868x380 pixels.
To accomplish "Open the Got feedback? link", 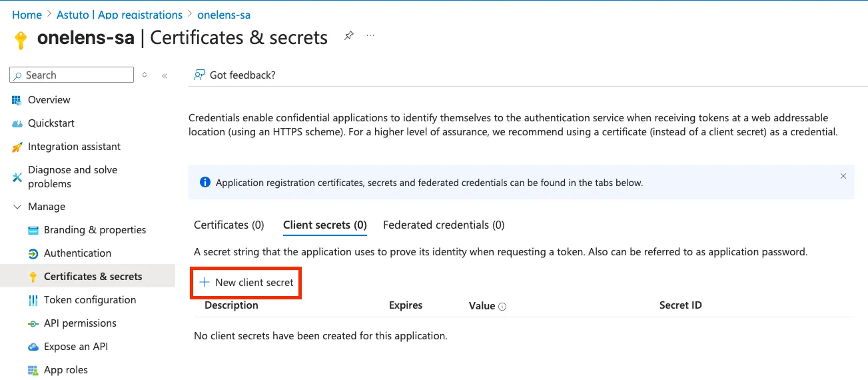I will [x=234, y=75].
